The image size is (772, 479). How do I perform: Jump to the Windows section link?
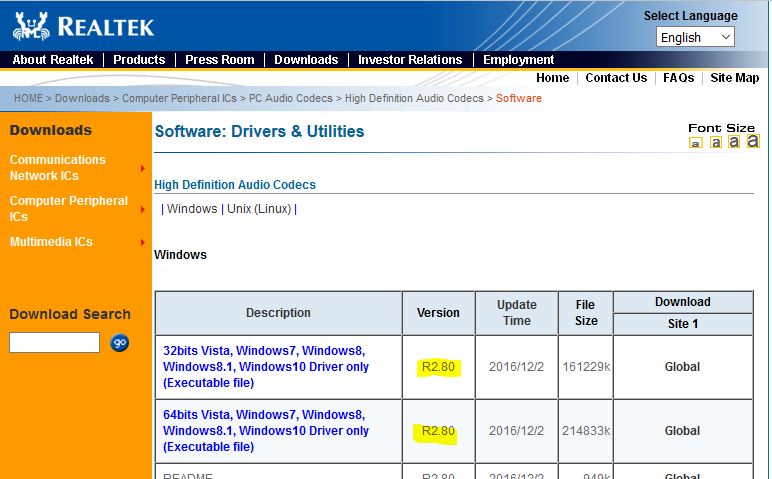point(192,209)
